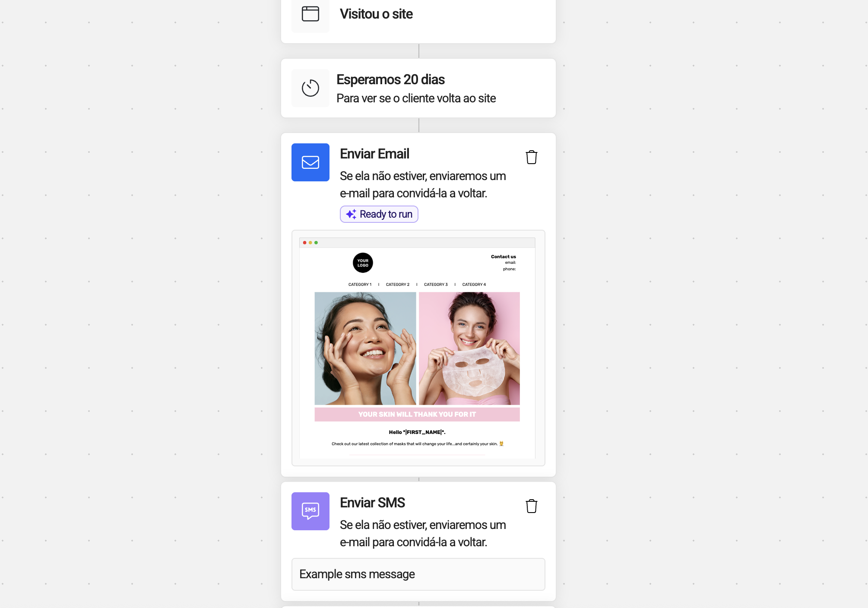The width and height of the screenshot is (868, 608).
Task: Click CATEGORY 4 in the email preview
Action: (474, 285)
